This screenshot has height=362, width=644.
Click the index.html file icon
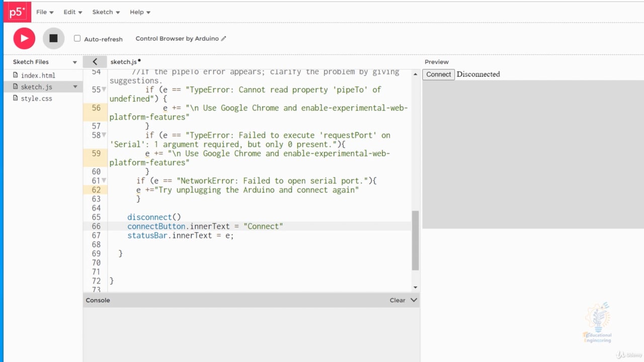16,75
